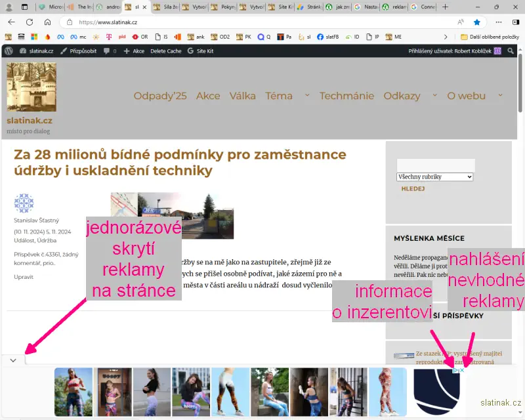Screen dimensions: 525x420
Task: Refresh the page with reload button
Action: [x=30, y=22]
